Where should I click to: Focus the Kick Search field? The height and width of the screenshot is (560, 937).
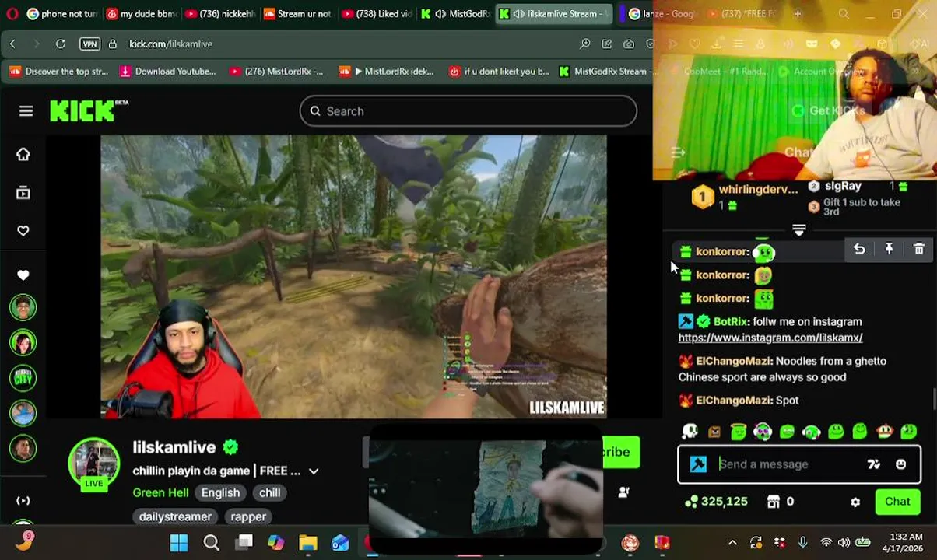click(468, 111)
